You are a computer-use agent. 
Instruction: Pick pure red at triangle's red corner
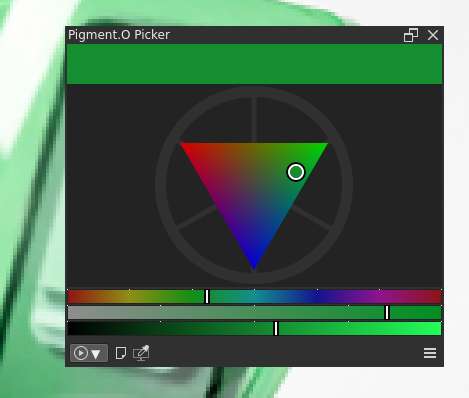[x=183, y=145]
